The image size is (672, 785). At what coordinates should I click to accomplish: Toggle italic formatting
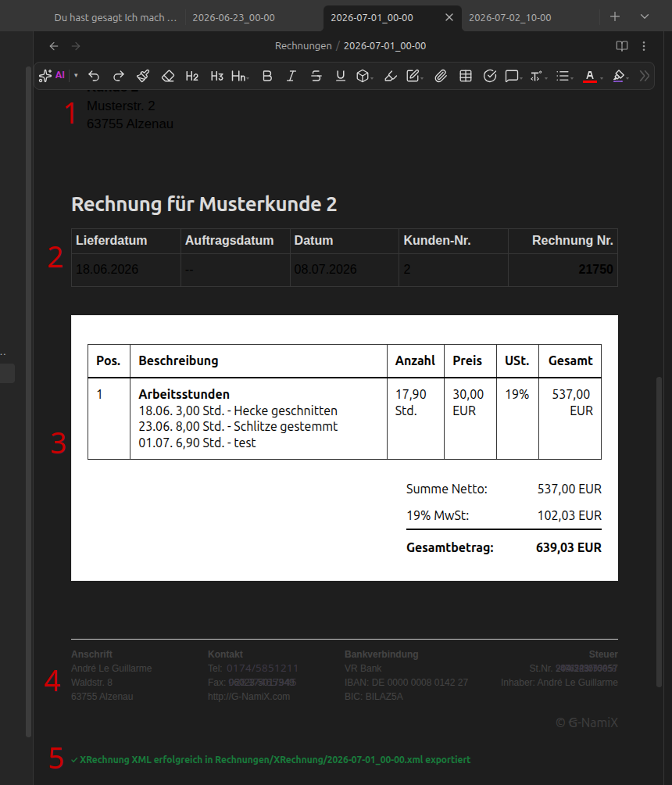291,76
